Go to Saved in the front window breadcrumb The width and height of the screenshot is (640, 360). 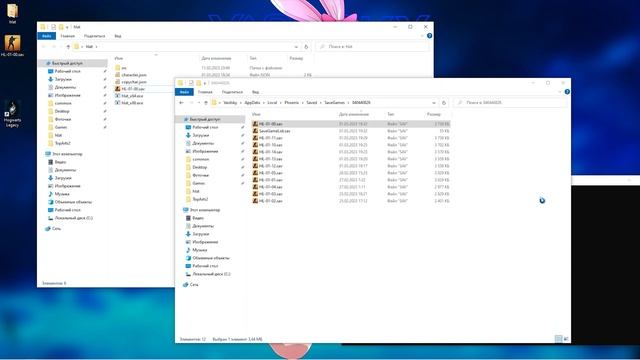click(311, 103)
